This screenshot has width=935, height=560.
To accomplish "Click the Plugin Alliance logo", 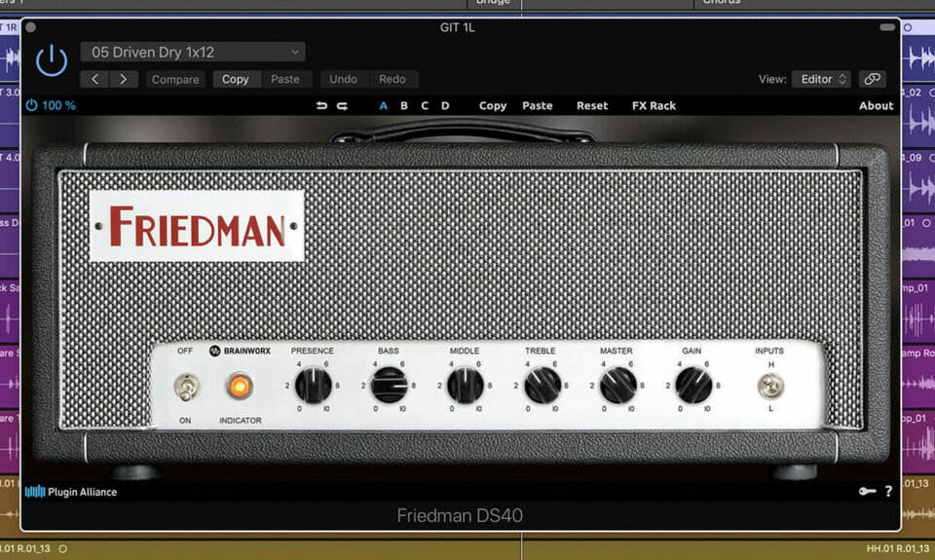I will (71, 492).
